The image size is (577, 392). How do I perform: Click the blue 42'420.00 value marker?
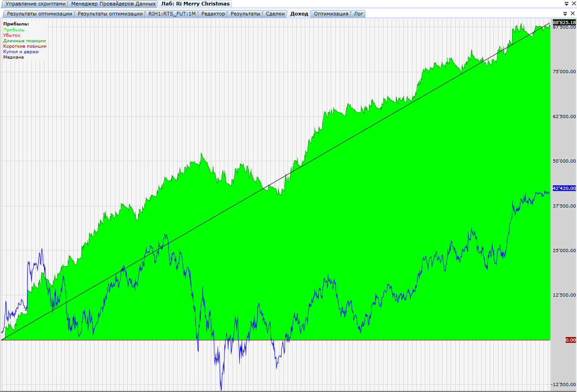click(x=564, y=188)
